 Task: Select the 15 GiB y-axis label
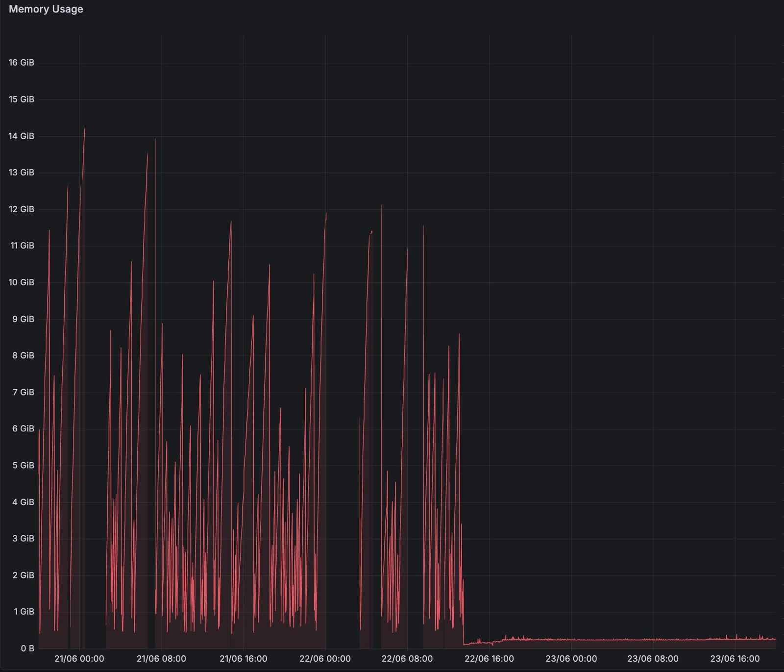click(22, 100)
